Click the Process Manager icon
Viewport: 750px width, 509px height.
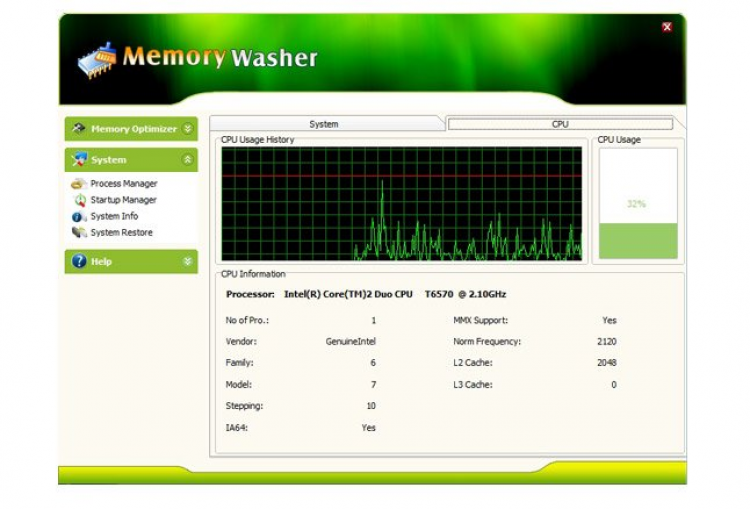coord(78,184)
